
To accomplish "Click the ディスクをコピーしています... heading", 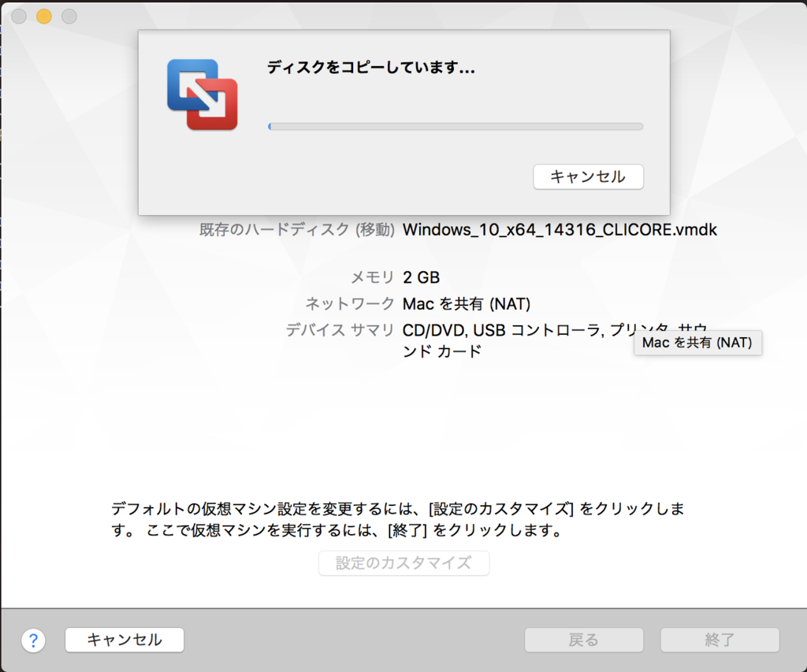I will (370, 67).
